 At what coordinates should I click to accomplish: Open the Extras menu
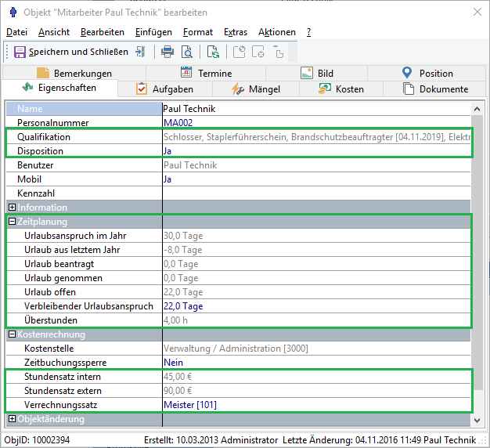[x=236, y=32]
